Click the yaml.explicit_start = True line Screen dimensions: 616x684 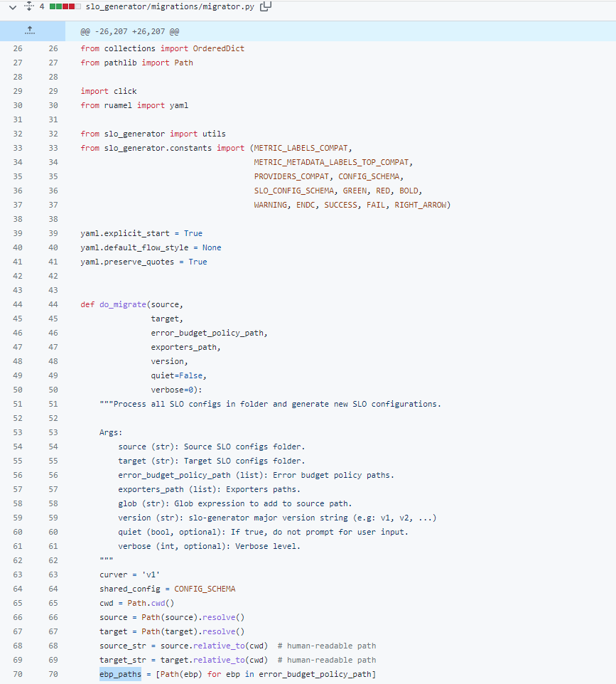click(141, 233)
